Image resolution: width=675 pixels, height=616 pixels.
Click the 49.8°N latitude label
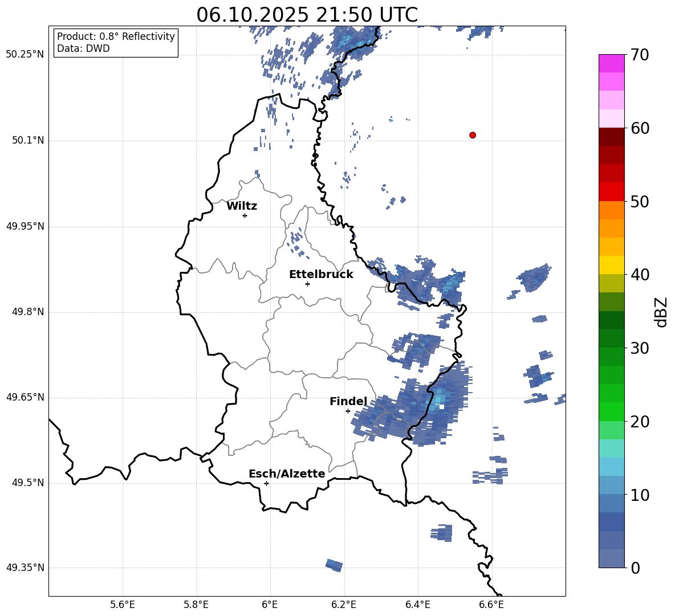click(x=29, y=312)
